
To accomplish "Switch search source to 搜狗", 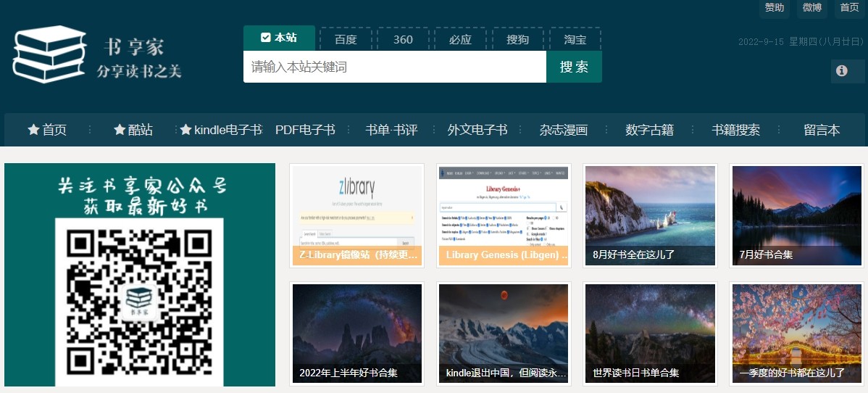I will click(517, 39).
